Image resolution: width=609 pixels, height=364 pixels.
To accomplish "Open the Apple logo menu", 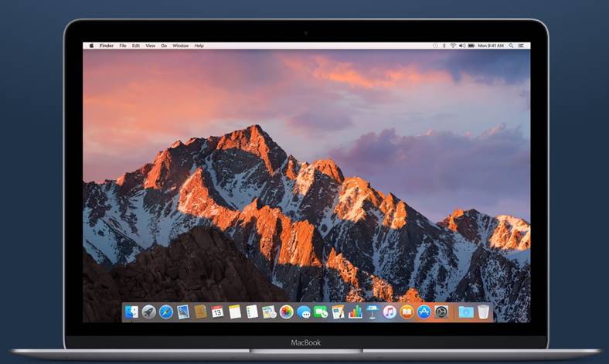I will point(91,46).
